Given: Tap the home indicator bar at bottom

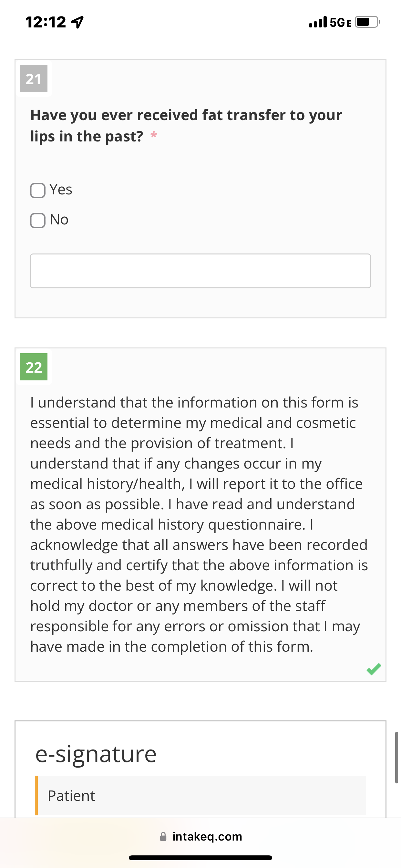Looking at the screenshot, I should (x=200, y=858).
